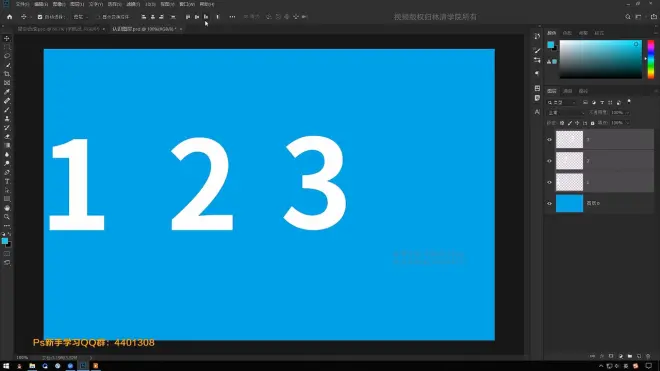Select the Gradient tool
660x371 pixels.
pyautogui.click(x=7, y=146)
